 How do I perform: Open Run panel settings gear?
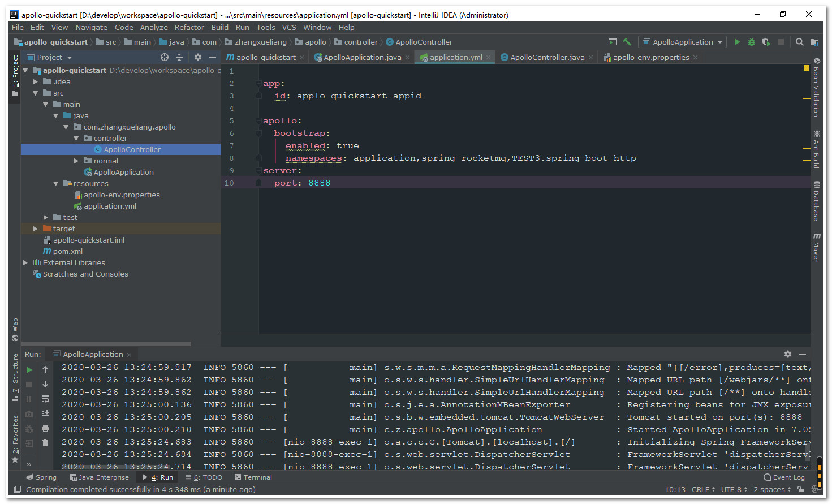tap(788, 354)
